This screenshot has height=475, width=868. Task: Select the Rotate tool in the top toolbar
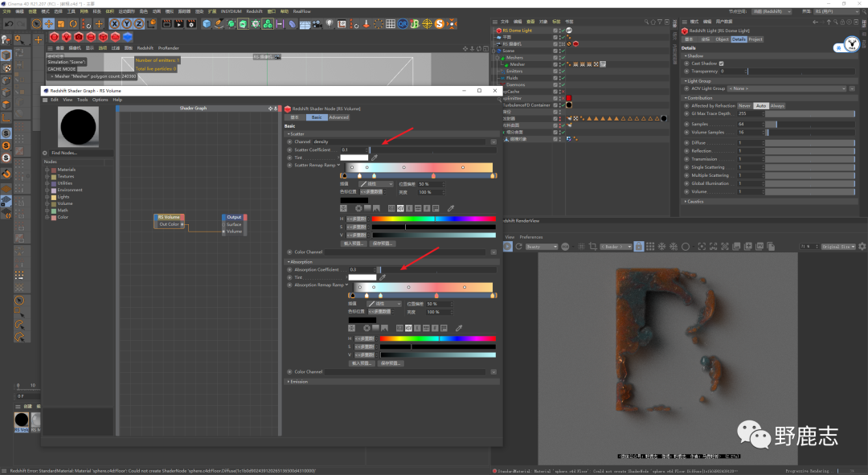(73, 24)
